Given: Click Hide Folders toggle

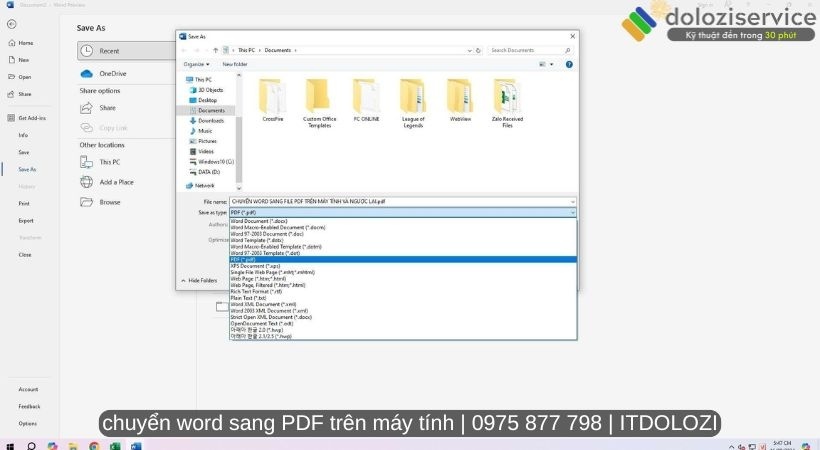Looking at the screenshot, I should pos(199,281).
